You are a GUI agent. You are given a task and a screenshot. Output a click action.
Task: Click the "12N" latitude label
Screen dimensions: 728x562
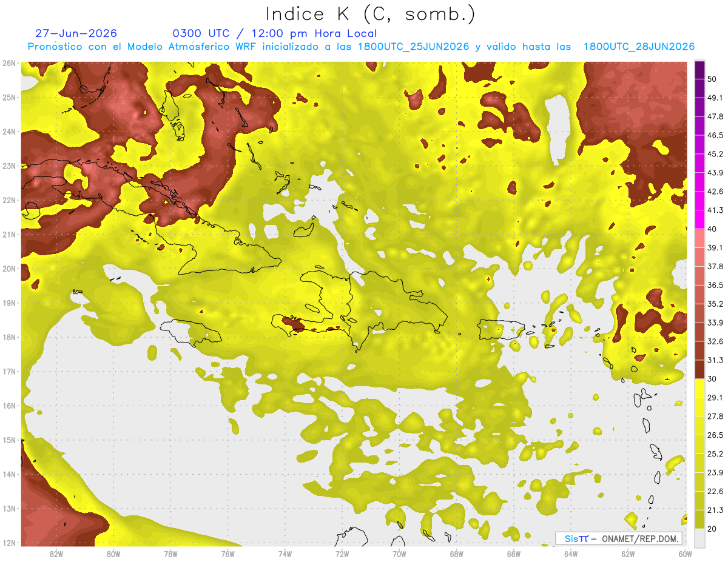tap(8, 543)
